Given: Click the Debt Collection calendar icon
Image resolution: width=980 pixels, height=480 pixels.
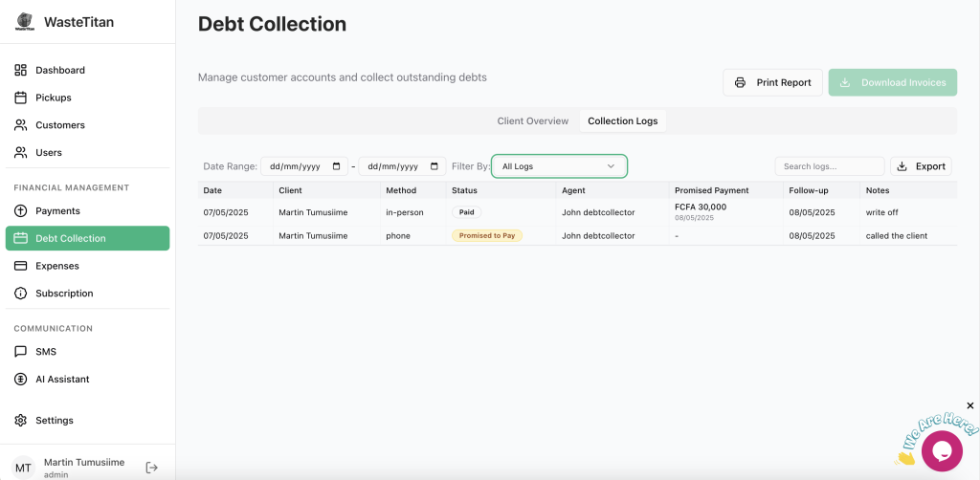Looking at the screenshot, I should tap(21, 238).
